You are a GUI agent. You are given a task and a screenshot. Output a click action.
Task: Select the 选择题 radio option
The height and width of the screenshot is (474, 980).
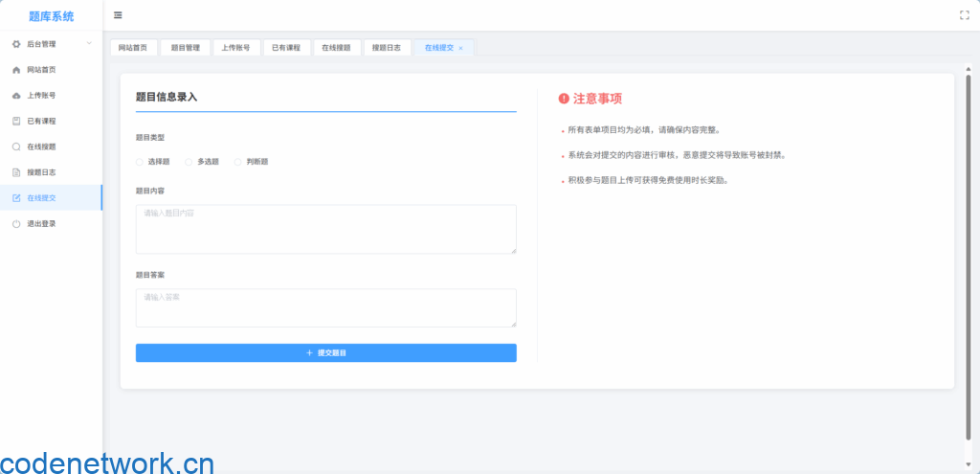coord(140,162)
